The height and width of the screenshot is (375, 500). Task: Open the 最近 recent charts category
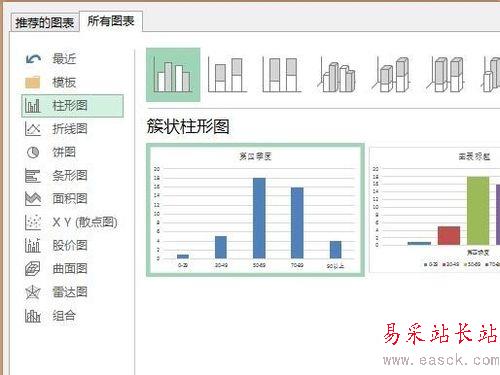click(x=64, y=59)
